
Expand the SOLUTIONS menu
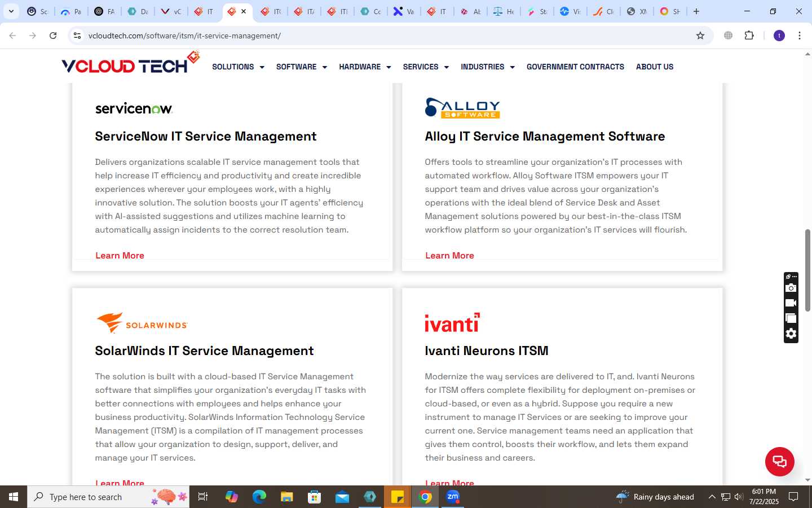click(238, 67)
